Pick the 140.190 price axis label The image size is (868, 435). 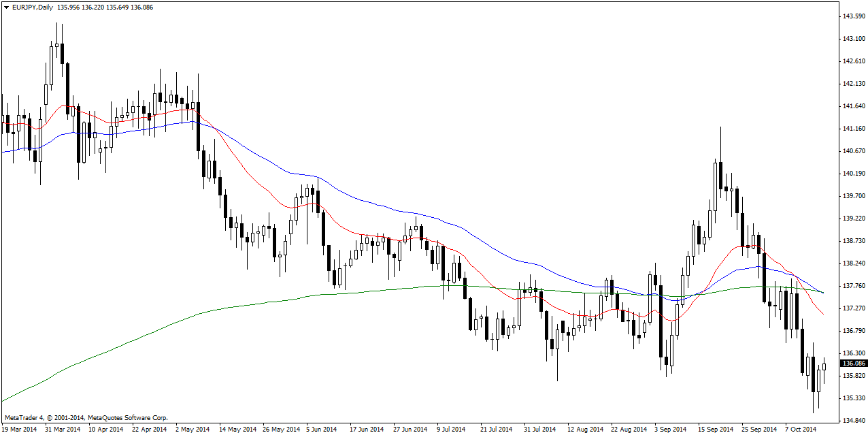(854, 173)
